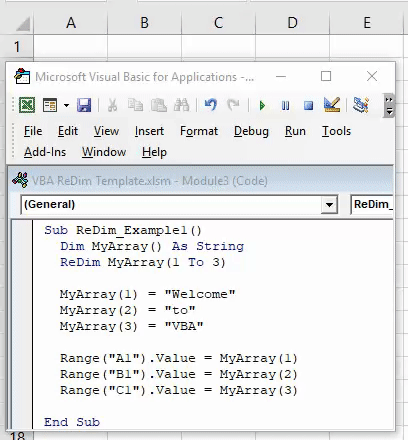
Task: Click the Insert UserForm toolbar icon
Action: 50,105
